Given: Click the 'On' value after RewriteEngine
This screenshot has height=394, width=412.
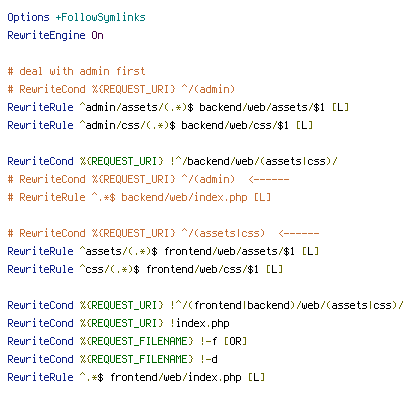Looking at the screenshot, I should tap(97, 35).
